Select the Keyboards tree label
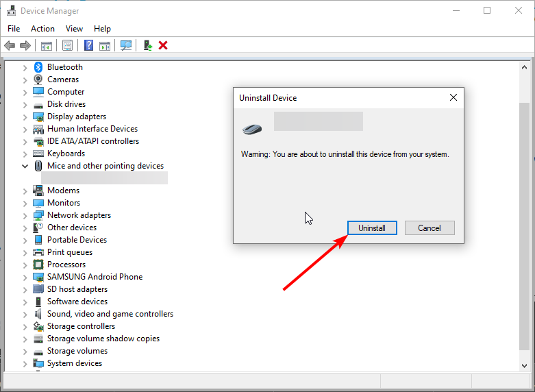This screenshot has width=535, height=392. (66, 154)
